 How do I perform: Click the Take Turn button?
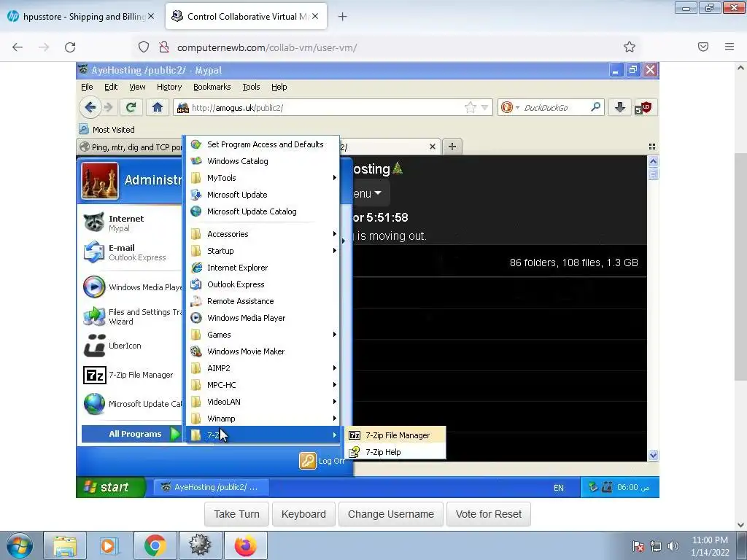236,514
